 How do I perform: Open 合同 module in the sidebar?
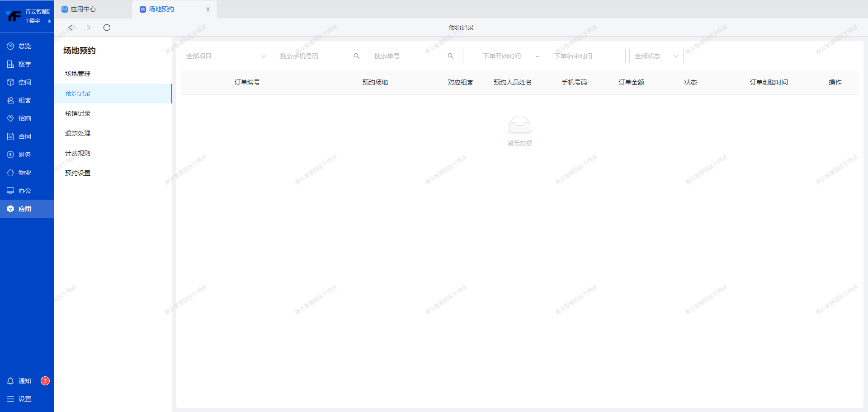25,136
